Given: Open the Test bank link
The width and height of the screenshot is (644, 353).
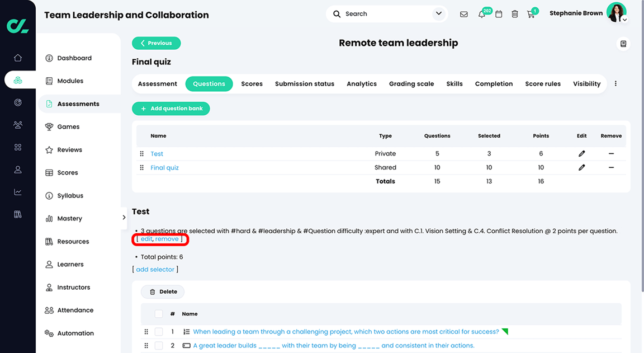Looking at the screenshot, I should (x=157, y=154).
